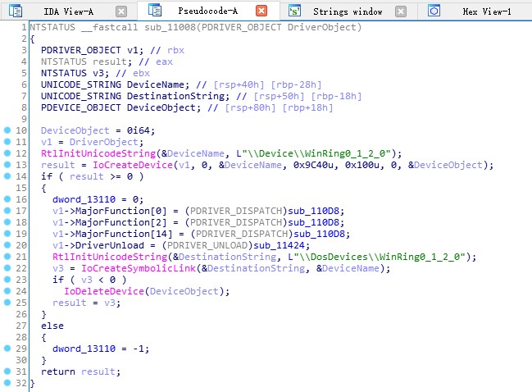Click the IDA View-A tab icon
Image resolution: width=532 pixels, height=392 pixels.
pos(11,11)
